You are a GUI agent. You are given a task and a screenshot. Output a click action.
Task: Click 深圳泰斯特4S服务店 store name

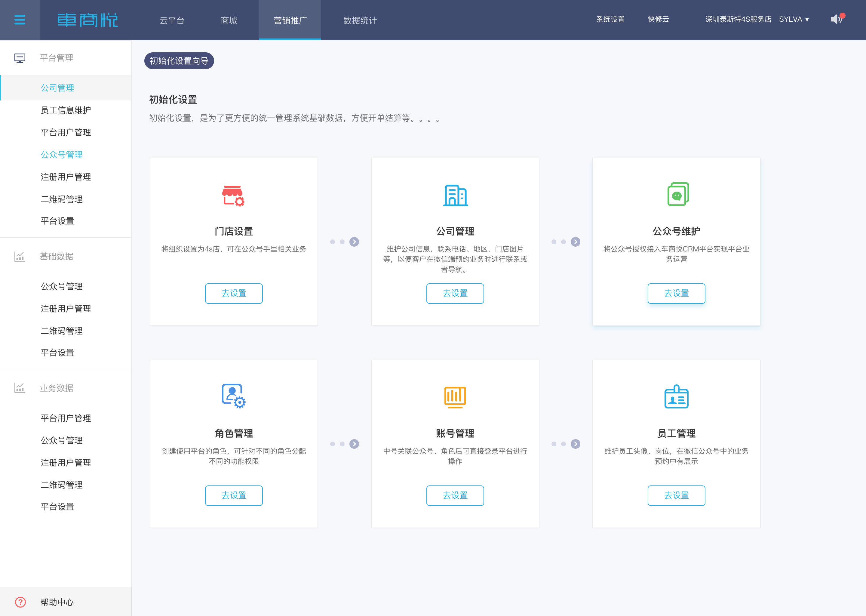[738, 19]
